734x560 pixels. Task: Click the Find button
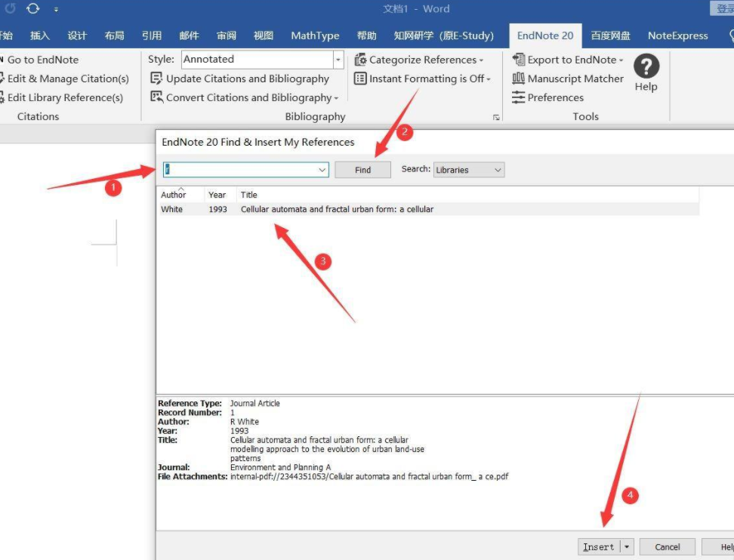(362, 170)
